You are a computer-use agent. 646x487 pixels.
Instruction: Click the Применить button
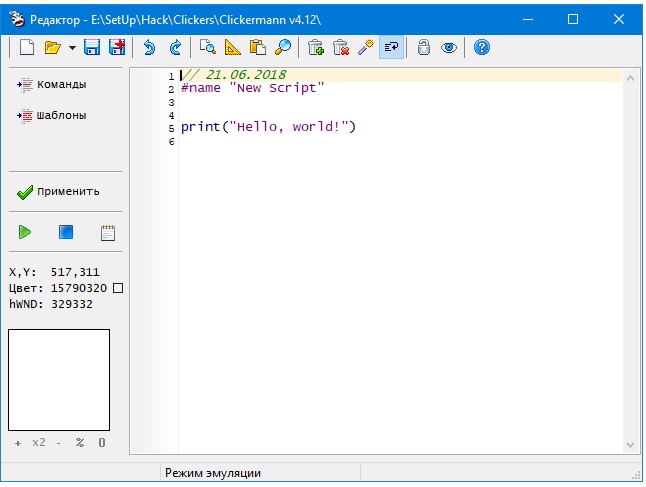[58, 192]
